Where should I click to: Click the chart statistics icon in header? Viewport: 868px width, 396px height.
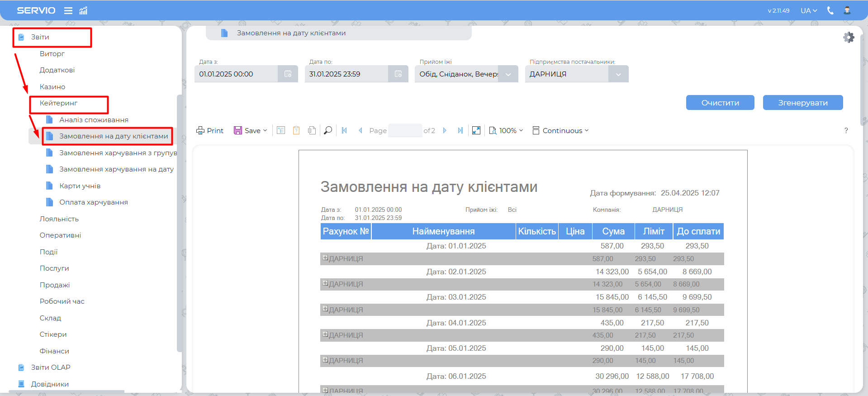(83, 10)
